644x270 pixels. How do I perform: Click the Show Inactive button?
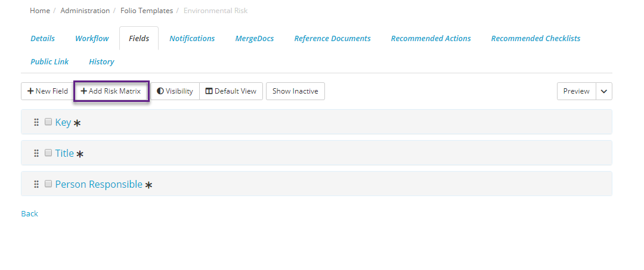[295, 91]
